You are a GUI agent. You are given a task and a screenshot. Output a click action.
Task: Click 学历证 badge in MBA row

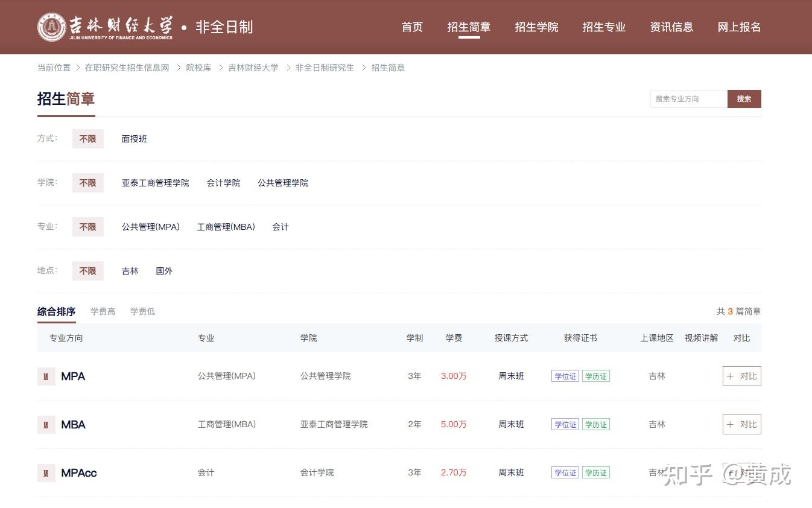[x=596, y=424]
